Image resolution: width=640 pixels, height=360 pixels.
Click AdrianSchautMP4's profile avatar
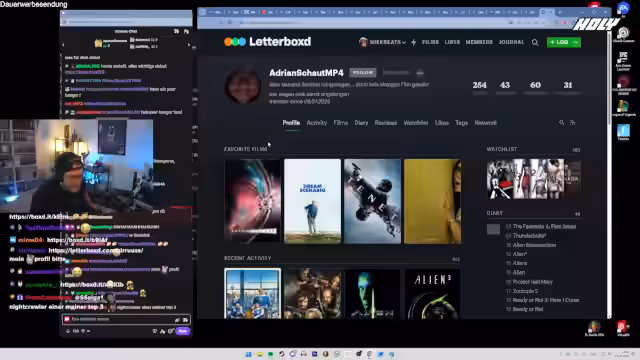[243, 85]
